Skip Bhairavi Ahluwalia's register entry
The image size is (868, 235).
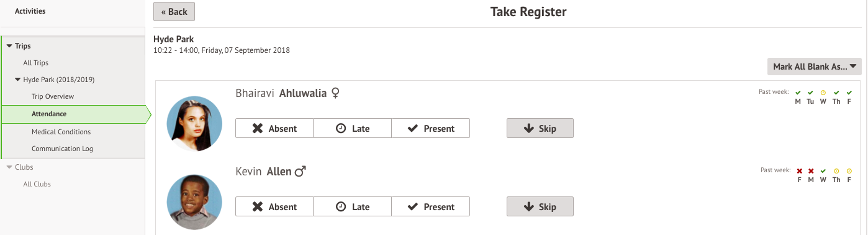pos(540,129)
